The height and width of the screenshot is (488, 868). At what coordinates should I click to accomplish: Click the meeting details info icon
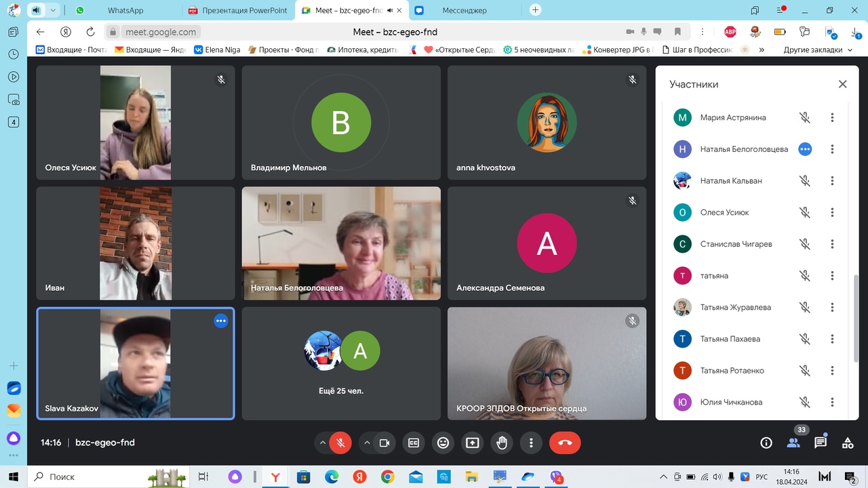pyautogui.click(x=766, y=443)
